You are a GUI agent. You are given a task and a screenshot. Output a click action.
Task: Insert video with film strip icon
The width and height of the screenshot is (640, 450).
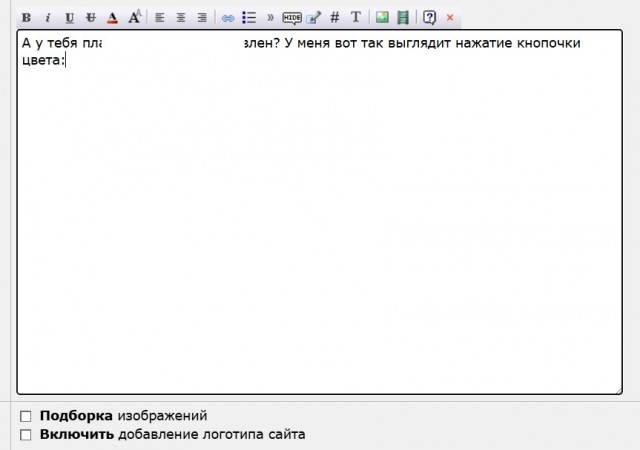(x=403, y=18)
